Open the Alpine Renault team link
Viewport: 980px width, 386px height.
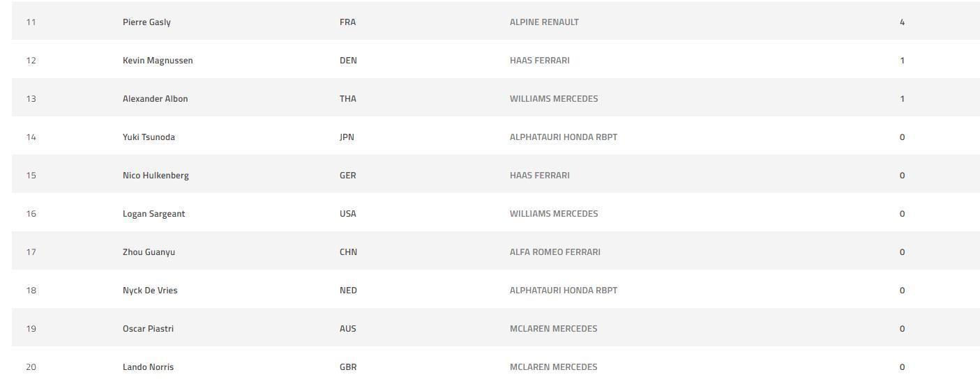pyautogui.click(x=544, y=22)
